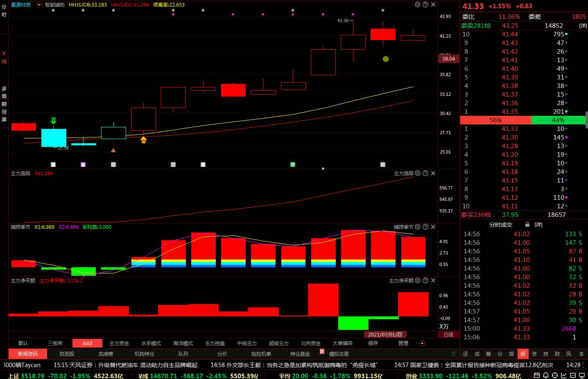The height and width of the screenshot is (379, 588).
Task: Open the alert bell icon in status bar
Action: 546,375
